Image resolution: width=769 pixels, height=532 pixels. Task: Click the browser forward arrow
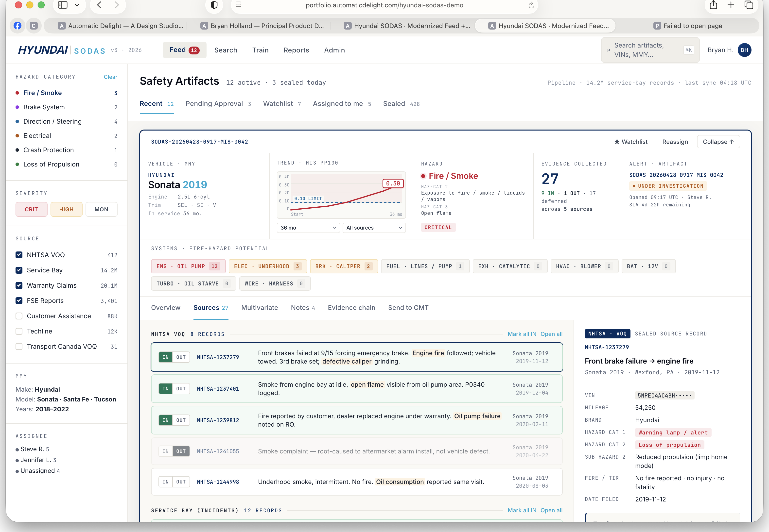pyautogui.click(x=116, y=5)
